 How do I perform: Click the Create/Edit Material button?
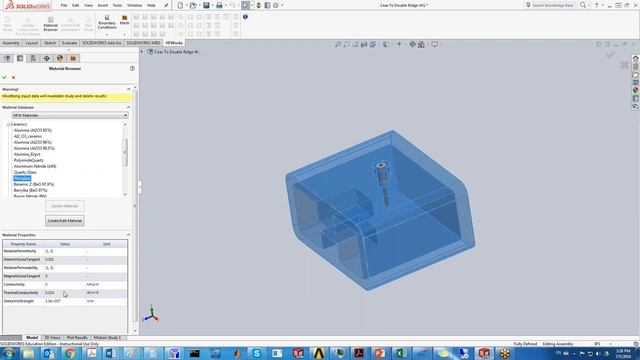(64, 220)
